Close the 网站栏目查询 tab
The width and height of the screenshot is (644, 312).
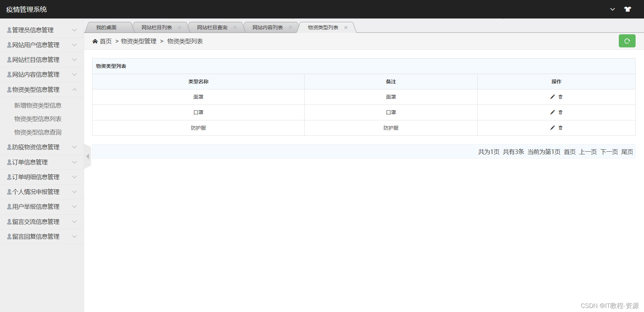click(x=235, y=28)
